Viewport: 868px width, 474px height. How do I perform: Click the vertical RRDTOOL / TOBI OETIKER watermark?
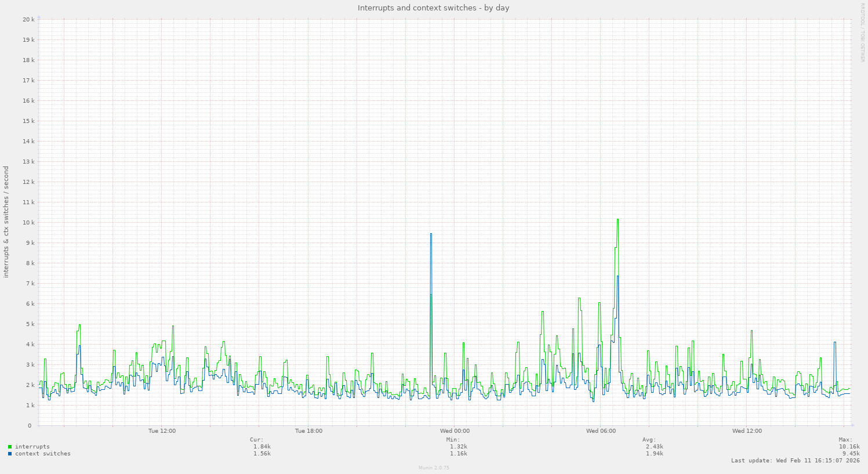click(862, 32)
